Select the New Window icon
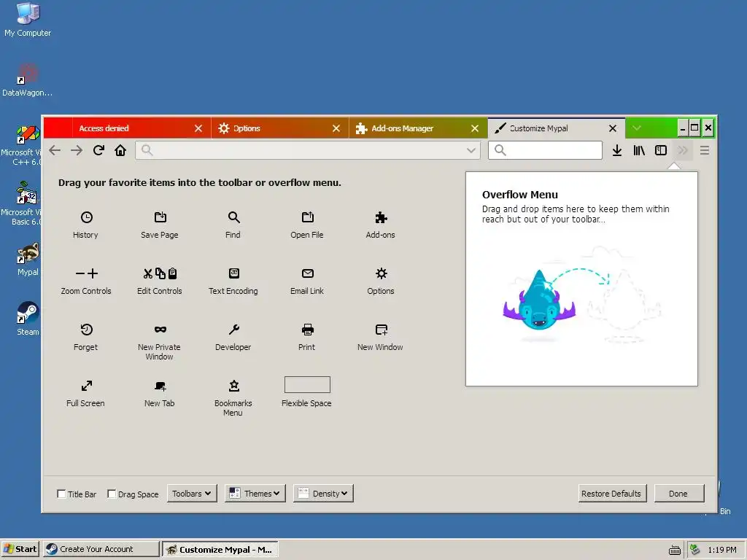 [x=381, y=330]
